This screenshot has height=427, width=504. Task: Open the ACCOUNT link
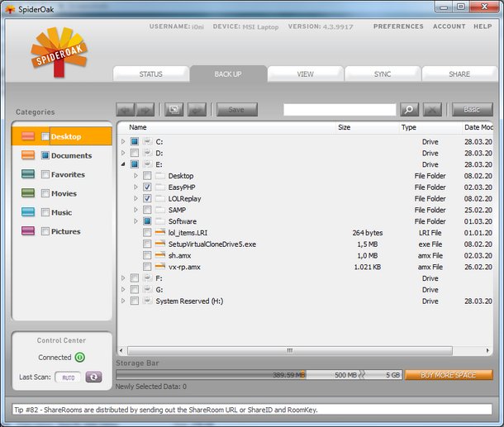pyautogui.click(x=449, y=26)
